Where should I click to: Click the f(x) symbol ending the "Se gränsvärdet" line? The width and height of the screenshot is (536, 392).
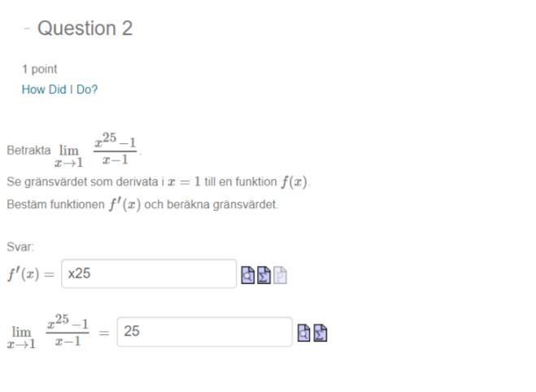[294, 181]
